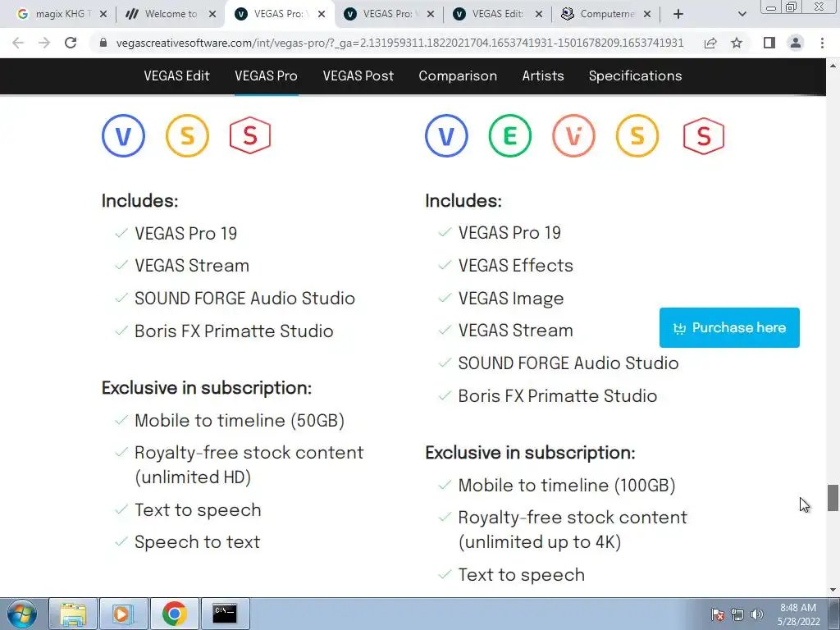The image size is (840, 630).
Task: Click the network tray icon
Action: point(737,614)
